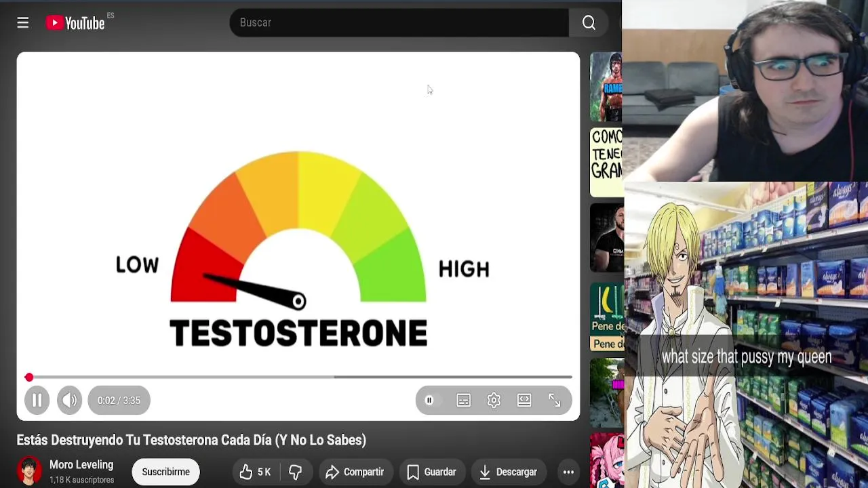
Task: Like the video with the thumbs up button
Action: click(255, 472)
